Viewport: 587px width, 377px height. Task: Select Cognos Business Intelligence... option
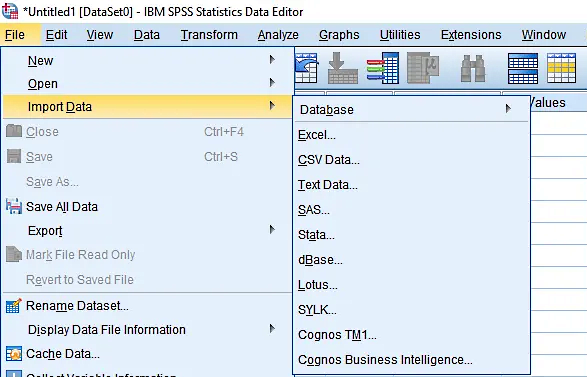coord(411,360)
